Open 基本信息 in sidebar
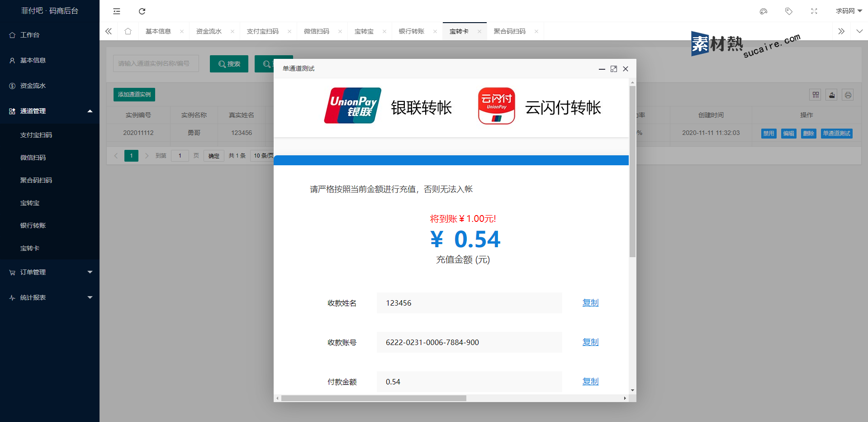Viewport: 868px width, 422px height. coord(50,60)
